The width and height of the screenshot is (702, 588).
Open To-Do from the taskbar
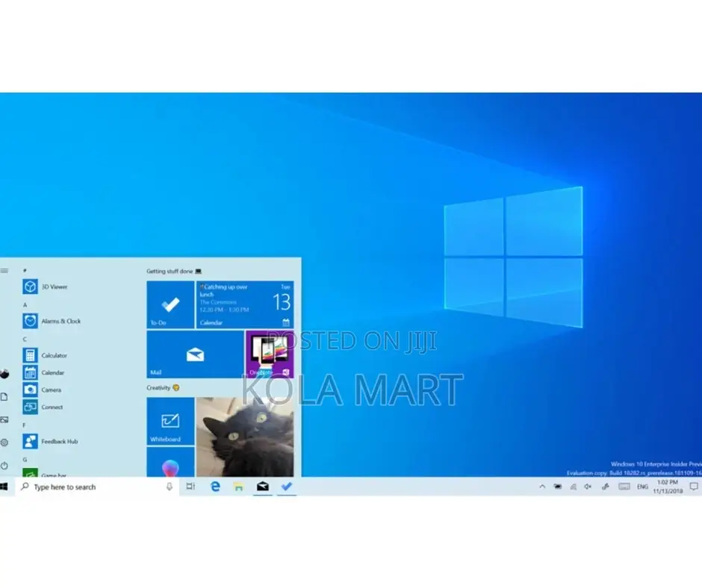(x=287, y=487)
